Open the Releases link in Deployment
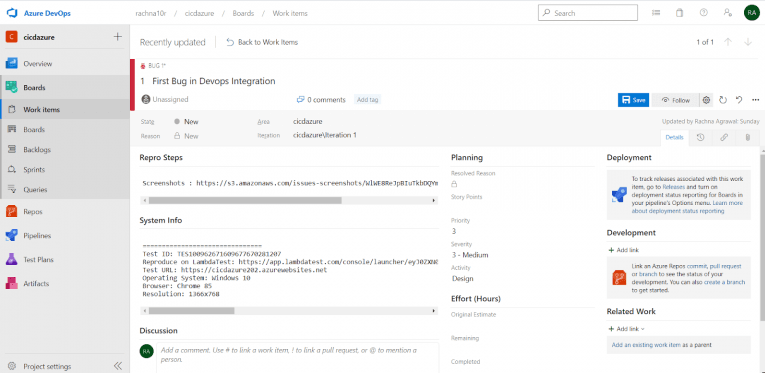 click(x=674, y=187)
